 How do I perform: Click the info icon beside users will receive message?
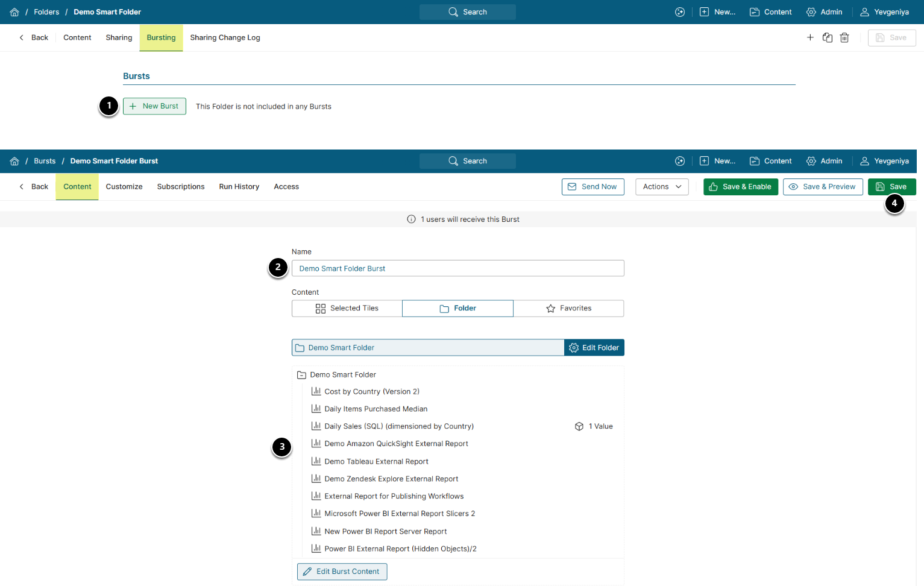(411, 219)
